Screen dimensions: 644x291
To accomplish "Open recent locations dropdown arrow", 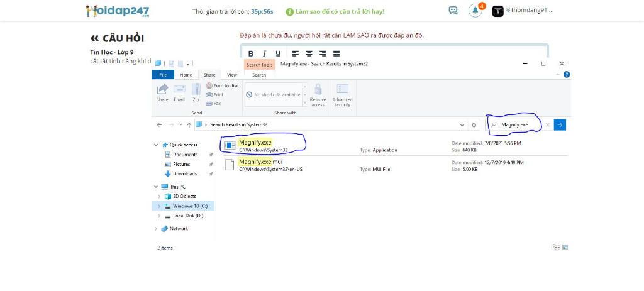I will click(180, 125).
